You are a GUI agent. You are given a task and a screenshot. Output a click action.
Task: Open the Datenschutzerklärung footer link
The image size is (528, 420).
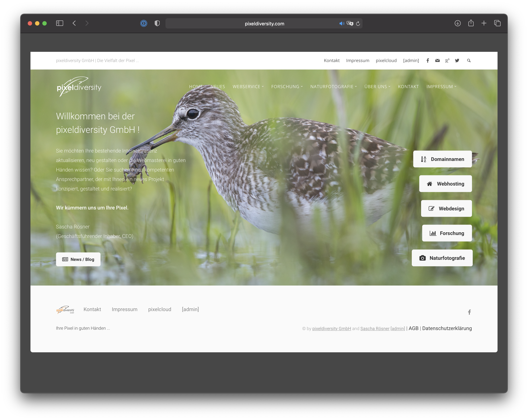point(447,328)
